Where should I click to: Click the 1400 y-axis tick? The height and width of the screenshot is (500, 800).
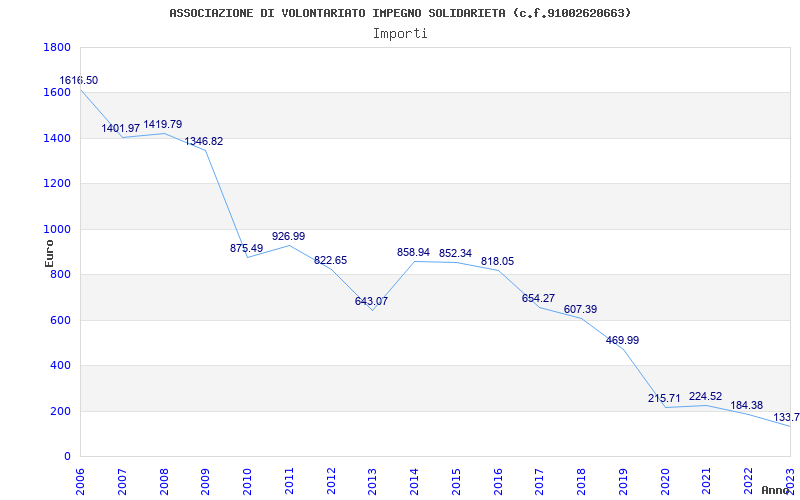pos(57,138)
